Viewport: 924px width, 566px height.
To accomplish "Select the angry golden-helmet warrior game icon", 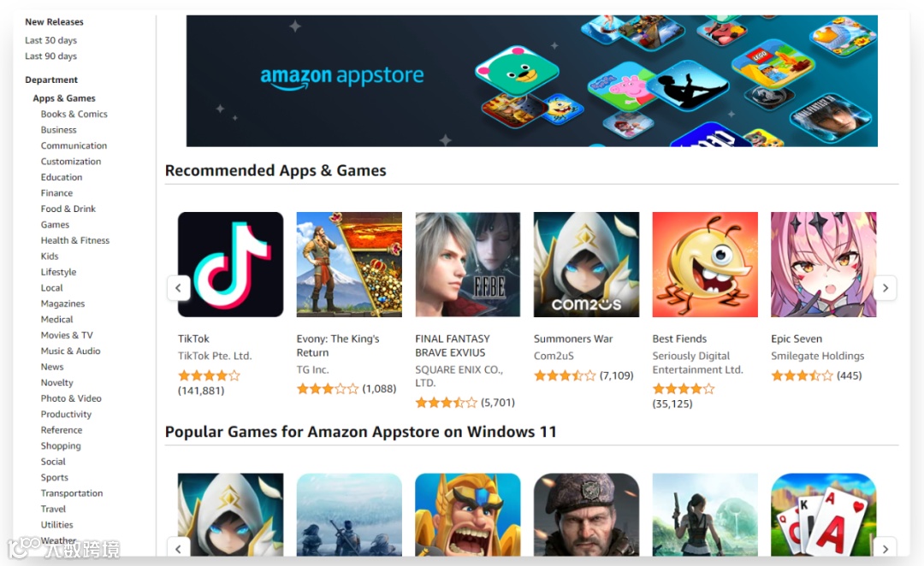I will click(x=468, y=515).
